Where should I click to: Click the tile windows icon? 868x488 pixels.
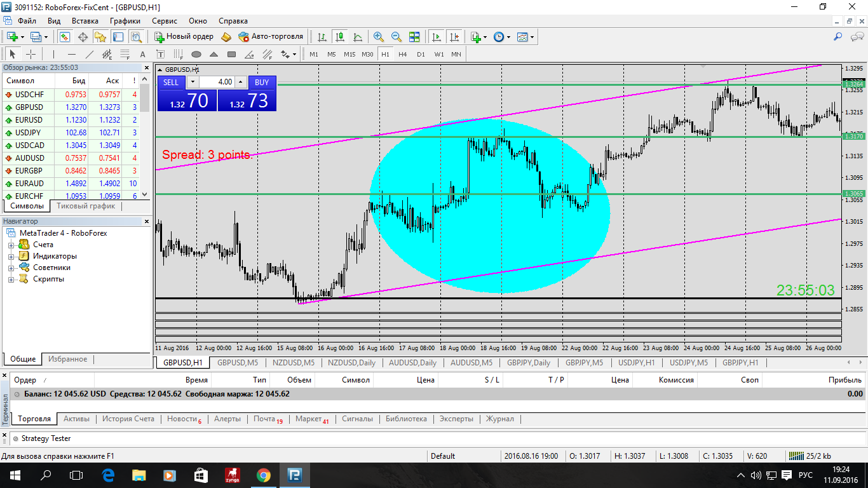[x=414, y=37]
